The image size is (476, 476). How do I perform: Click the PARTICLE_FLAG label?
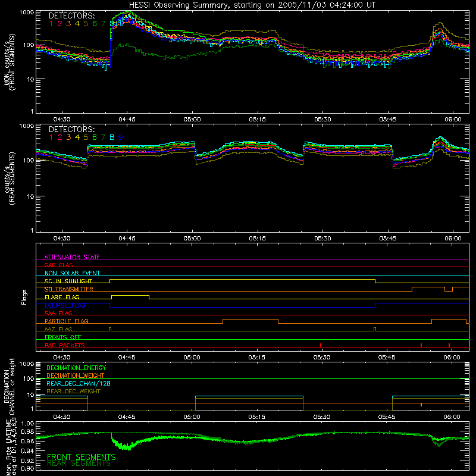pos(67,321)
